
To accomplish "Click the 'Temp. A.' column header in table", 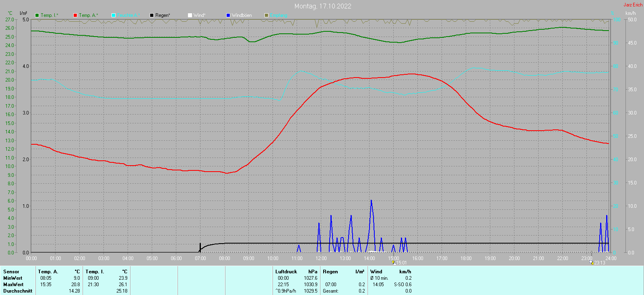I will (48, 272).
